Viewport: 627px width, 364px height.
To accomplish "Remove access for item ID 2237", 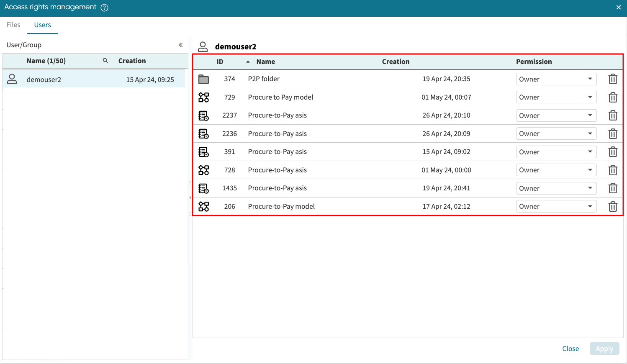I will [612, 115].
